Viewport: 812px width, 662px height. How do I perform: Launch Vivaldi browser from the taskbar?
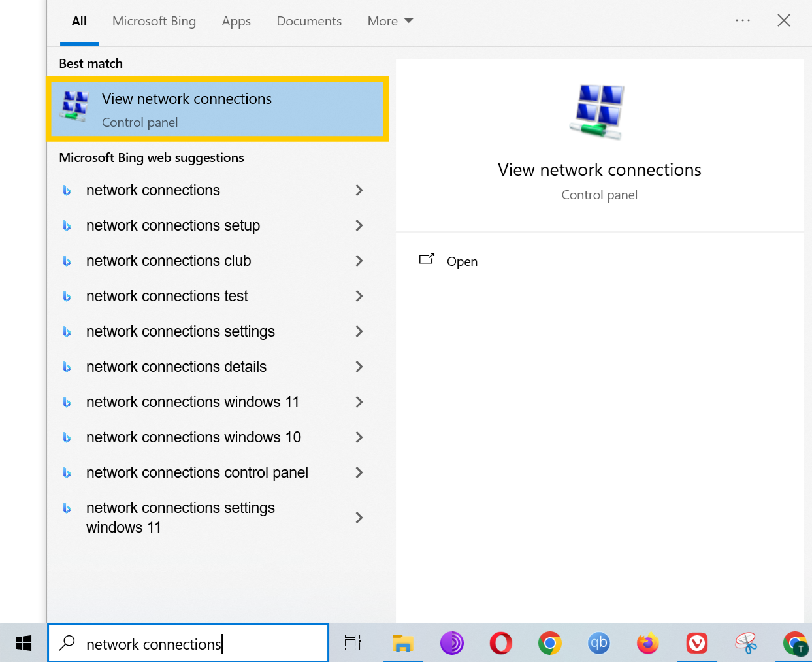coord(697,643)
